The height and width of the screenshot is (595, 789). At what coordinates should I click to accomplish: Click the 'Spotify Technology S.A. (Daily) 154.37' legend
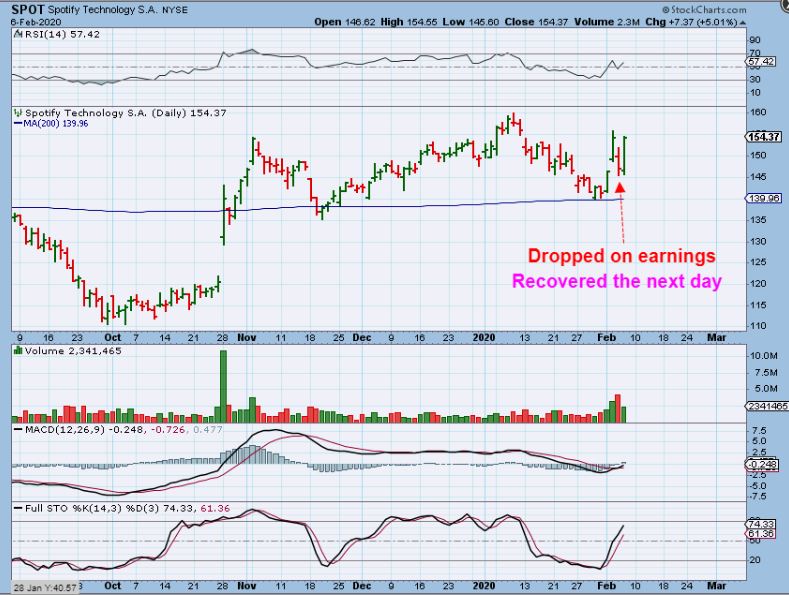126,113
